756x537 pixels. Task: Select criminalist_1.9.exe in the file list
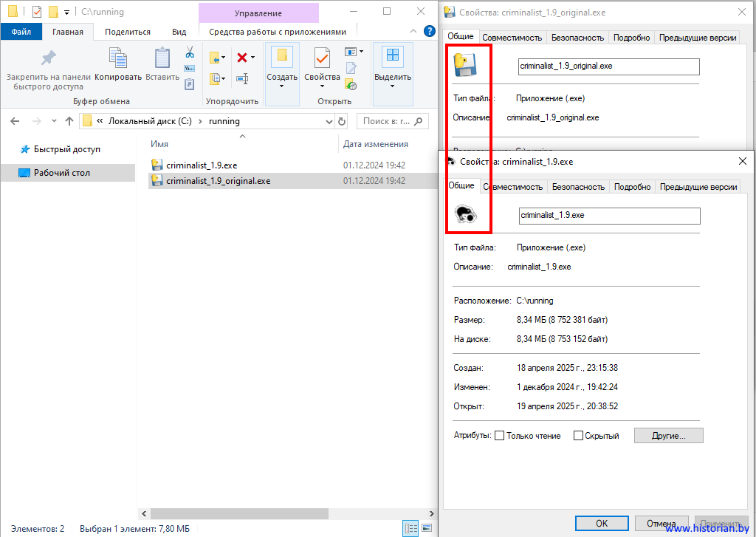point(202,165)
